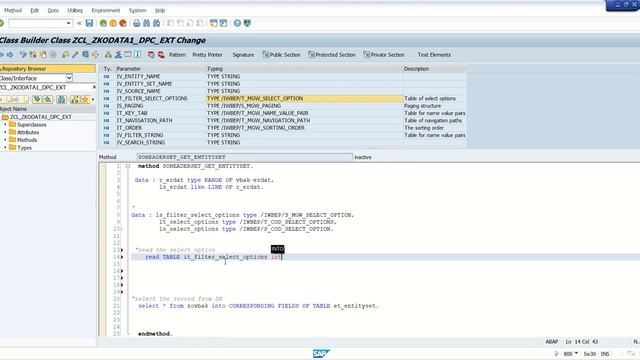Click the Pattern button
Viewport: 640px width, 360px height.
(x=177, y=55)
